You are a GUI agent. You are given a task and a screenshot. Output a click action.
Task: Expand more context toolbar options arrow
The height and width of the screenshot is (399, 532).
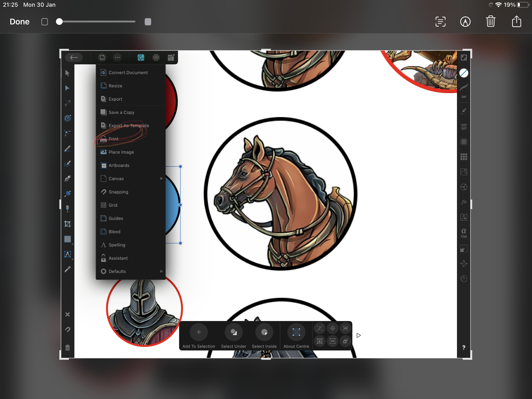tap(358, 336)
